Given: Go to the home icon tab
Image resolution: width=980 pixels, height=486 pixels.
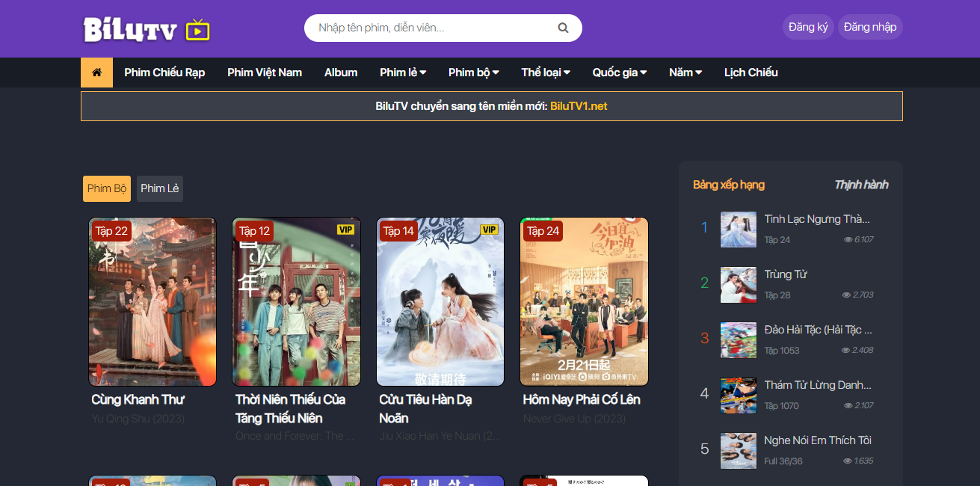Looking at the screenshot, I should (96, 73).
